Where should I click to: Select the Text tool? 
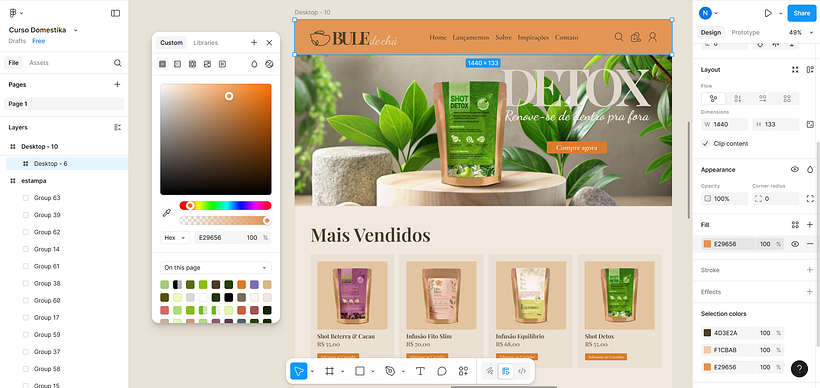click(x=420, y=371)
